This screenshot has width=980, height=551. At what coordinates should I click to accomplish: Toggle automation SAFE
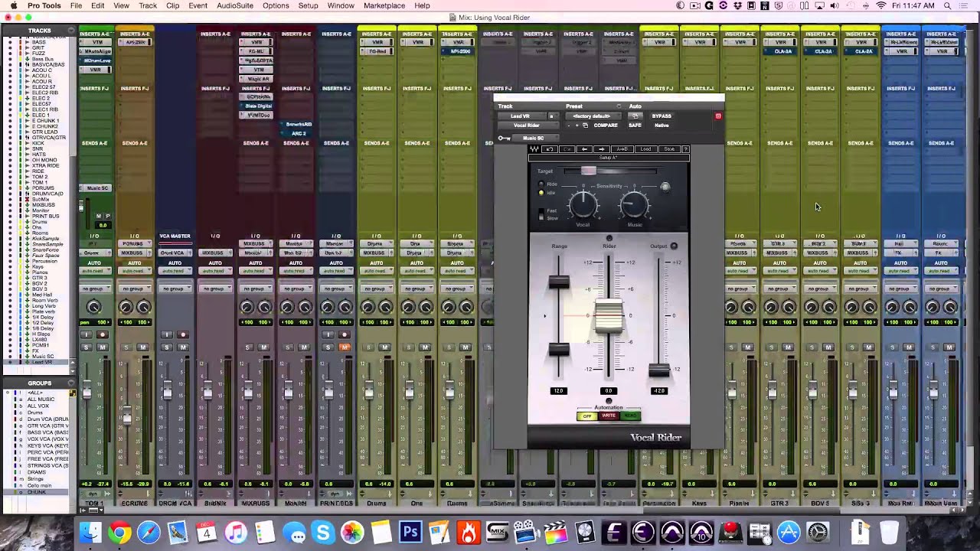(635, 126)
